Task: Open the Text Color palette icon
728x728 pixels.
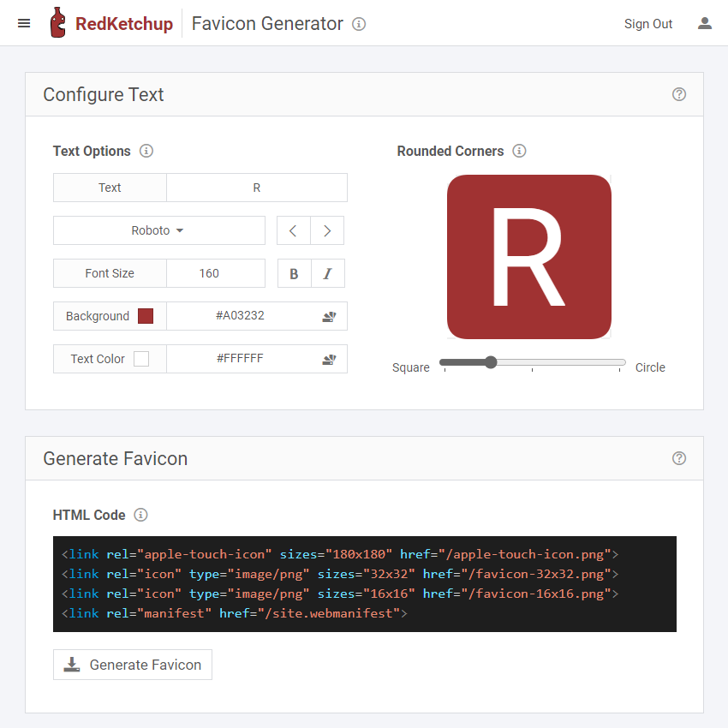Action: point(329,360)
